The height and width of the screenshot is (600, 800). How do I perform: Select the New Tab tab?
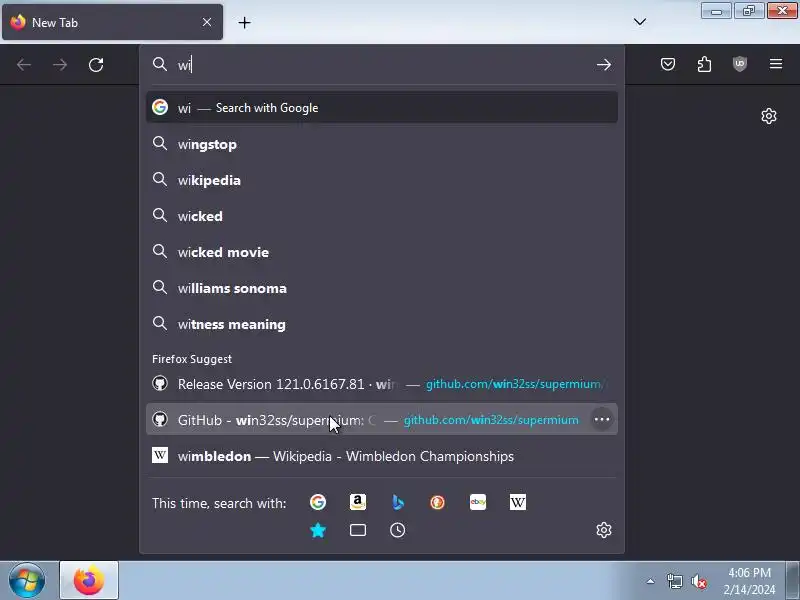coord(112,22)
